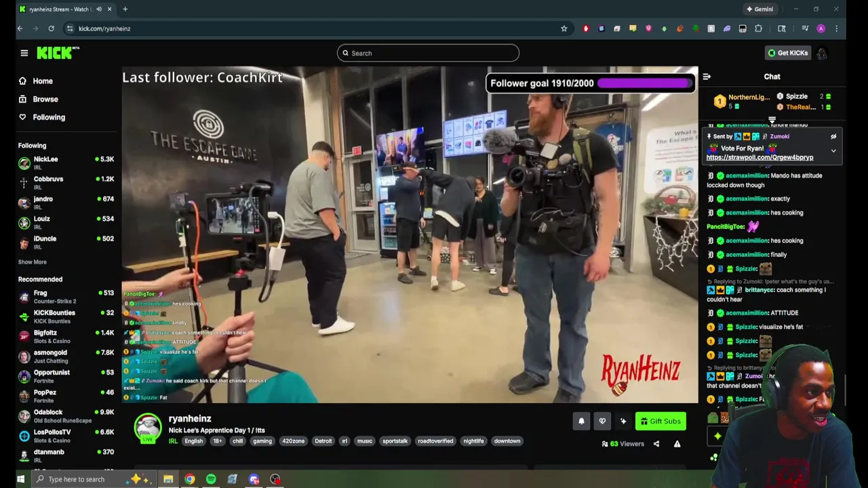Report the stream via warning triangle icon
The height and width of the screenshot is (488, 868).
coord(677,444)
